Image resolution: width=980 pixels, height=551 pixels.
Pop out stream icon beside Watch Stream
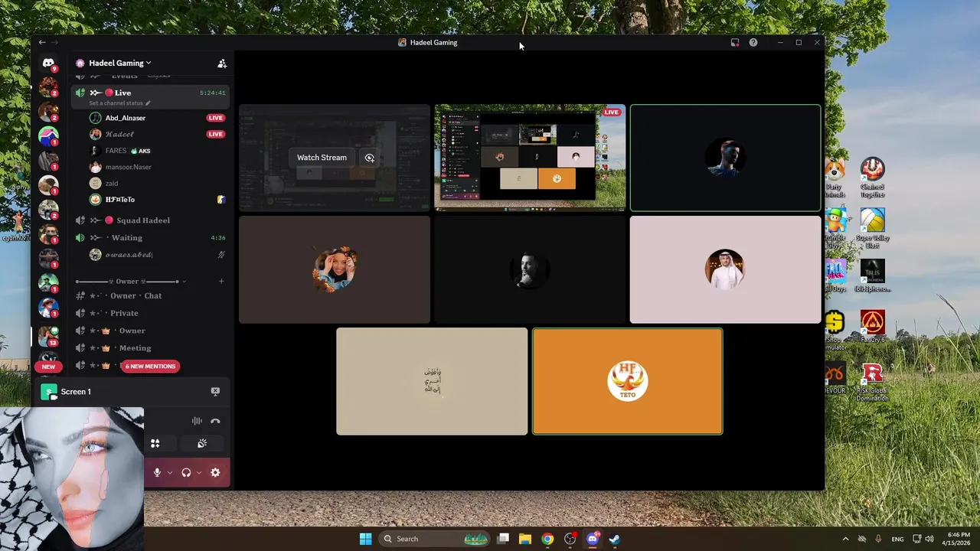click(370, 158)
